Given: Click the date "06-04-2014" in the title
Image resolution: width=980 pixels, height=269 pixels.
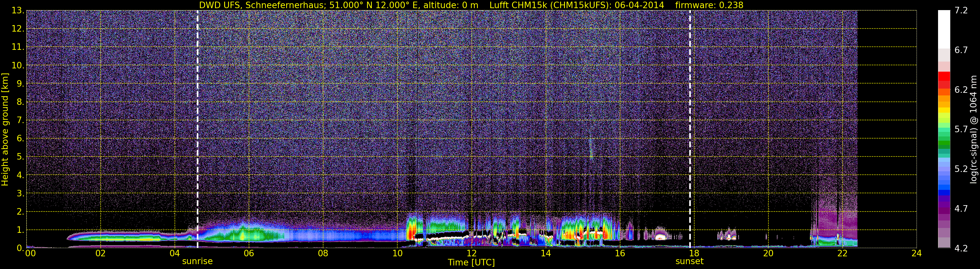Looking at the screenshot, I should [x=639, y=5].
